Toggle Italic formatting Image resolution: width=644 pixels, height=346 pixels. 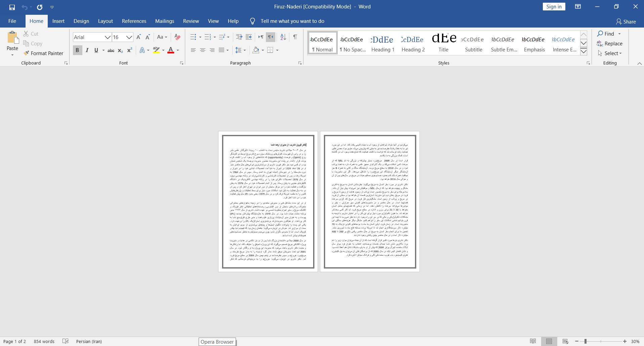click(87, 50)
